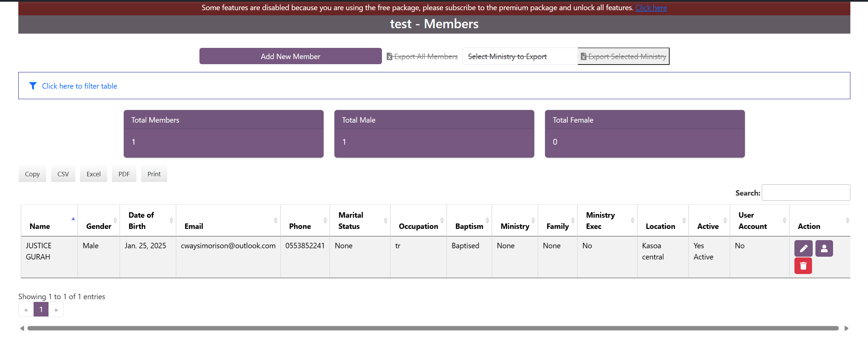Click the funnel filter icon
868x343 pixels.
[x=33, y=86]
